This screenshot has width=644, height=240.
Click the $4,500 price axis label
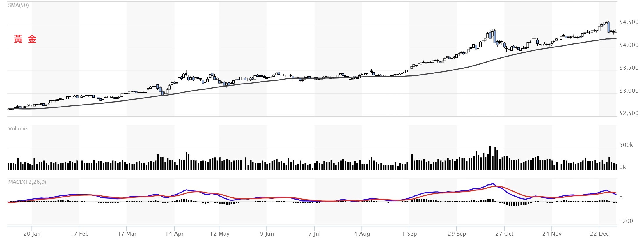coord(629,22)
